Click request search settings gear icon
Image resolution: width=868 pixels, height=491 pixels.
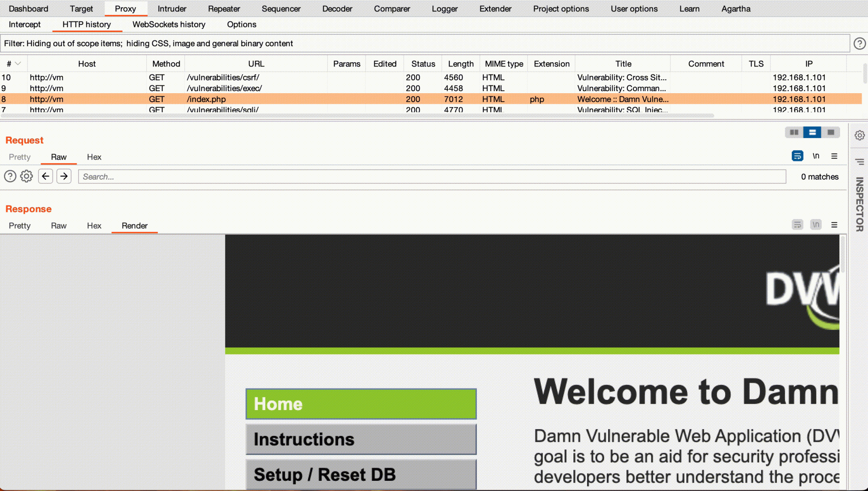(x=26, y=176)
